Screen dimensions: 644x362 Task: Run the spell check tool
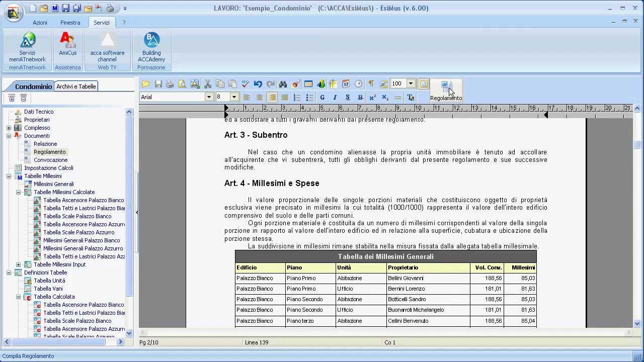(245, 84)
